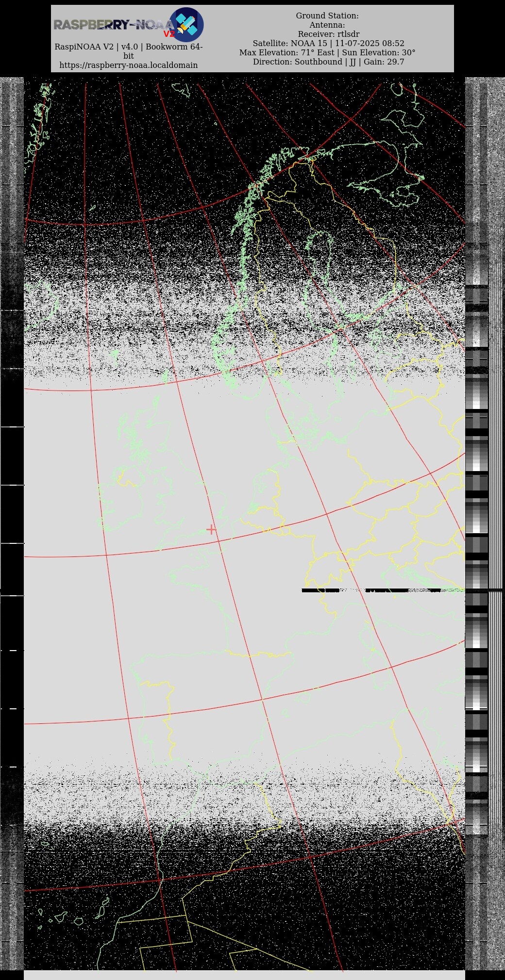
Task: Click the RASPBERRY-NOAA title text in header
Action: click(x=113, y=25)
